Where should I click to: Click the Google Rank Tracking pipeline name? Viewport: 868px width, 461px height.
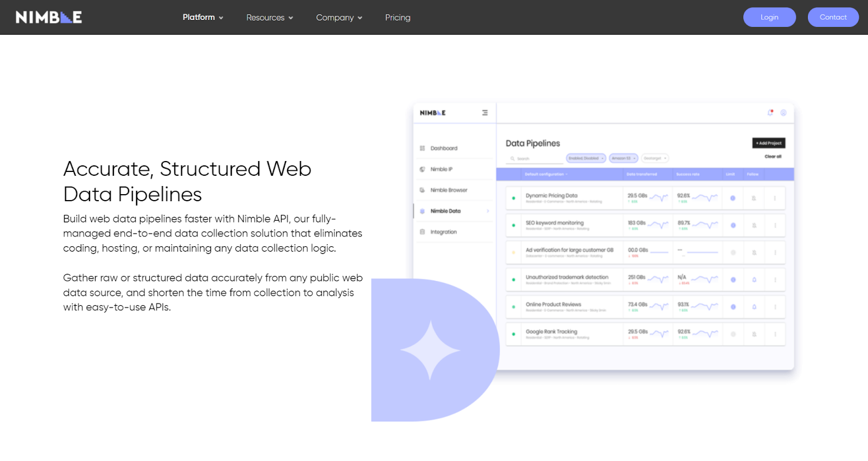(x=551, y=331)
